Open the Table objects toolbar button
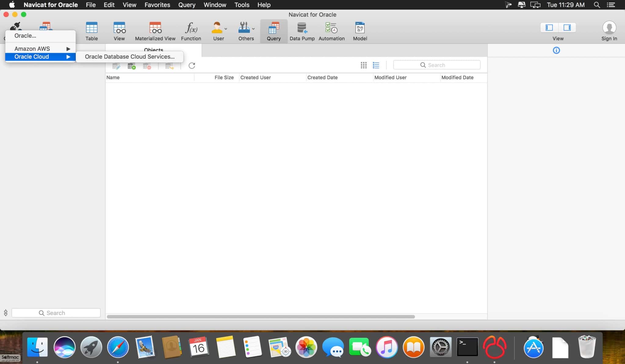The image size is (625, 364). 92,31
